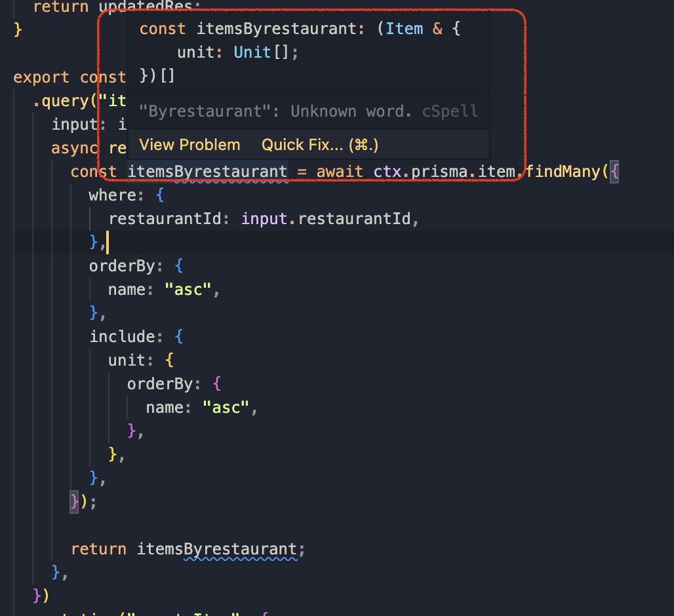Click itemsByrestaurant in the const declaration
This screenshot has width=674, height=616.
(x=207, y=172)
